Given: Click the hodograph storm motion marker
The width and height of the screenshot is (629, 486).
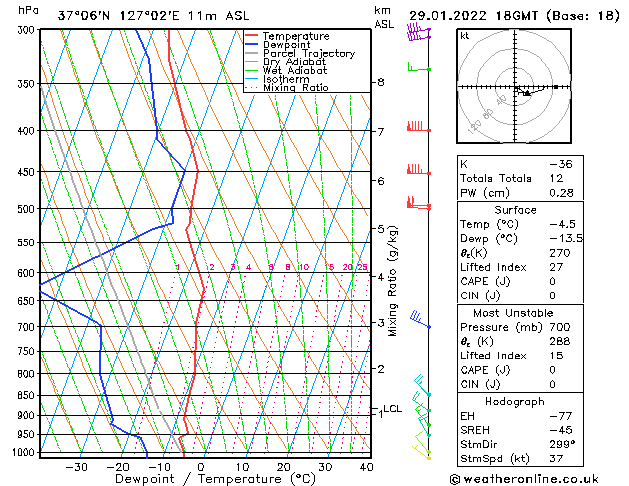Looking at the screenshot, I should coord(527,93).
